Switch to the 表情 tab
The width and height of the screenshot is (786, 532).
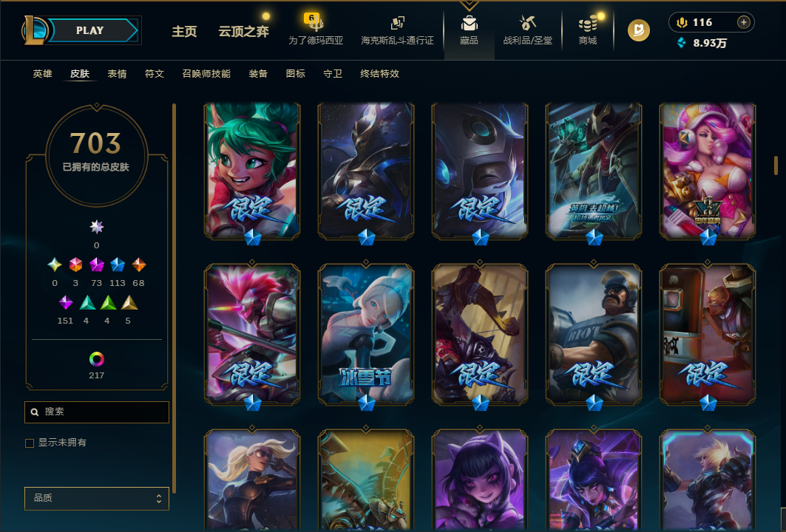click(117, 74)
